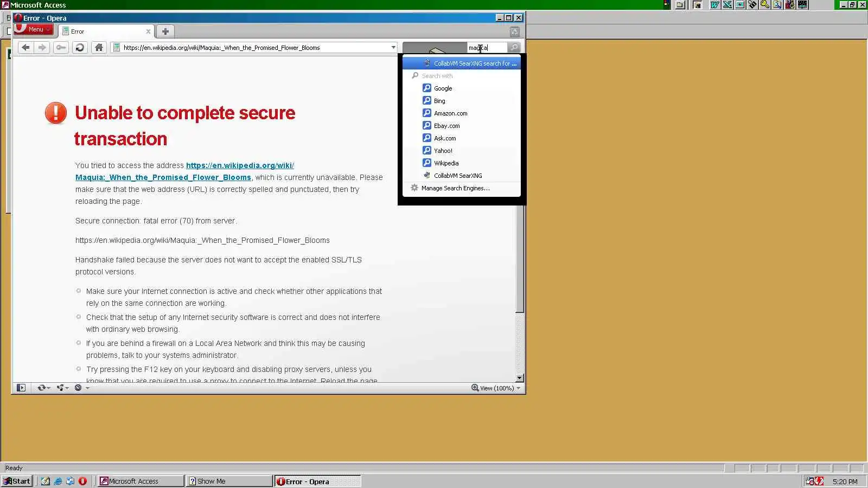Click the Wikipedia Maquia URL hyperlink
Screen dimensions: 868x488
(185, 171)
